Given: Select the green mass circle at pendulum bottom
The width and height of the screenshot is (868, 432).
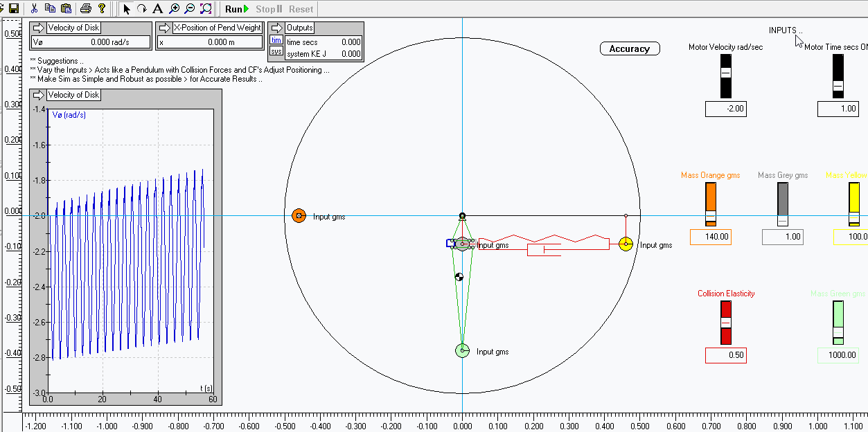Looking at the screenshot, I should (462, 351).
